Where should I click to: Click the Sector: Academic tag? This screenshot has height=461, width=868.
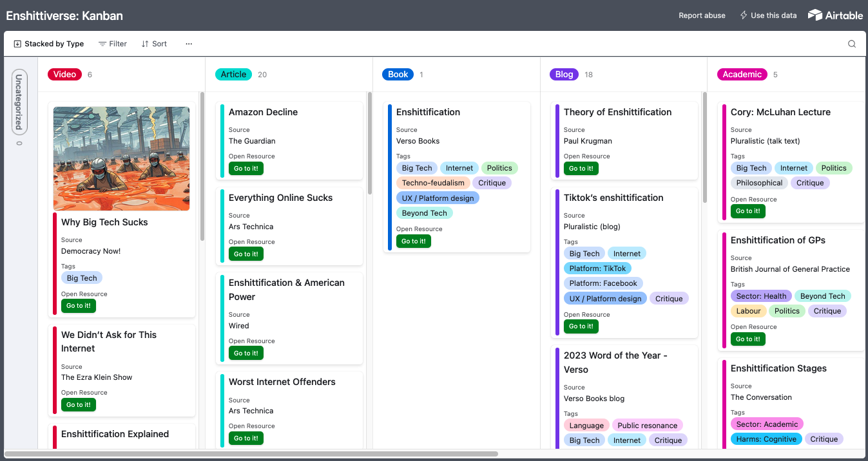tap(767, 424)
